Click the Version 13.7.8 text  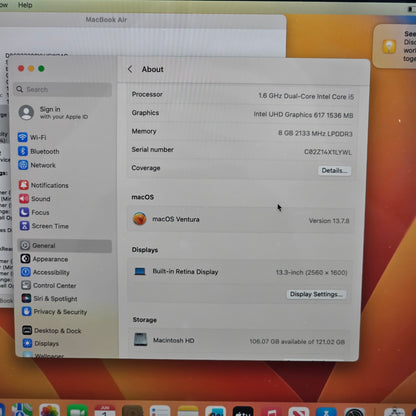click(x=329, y=221)
